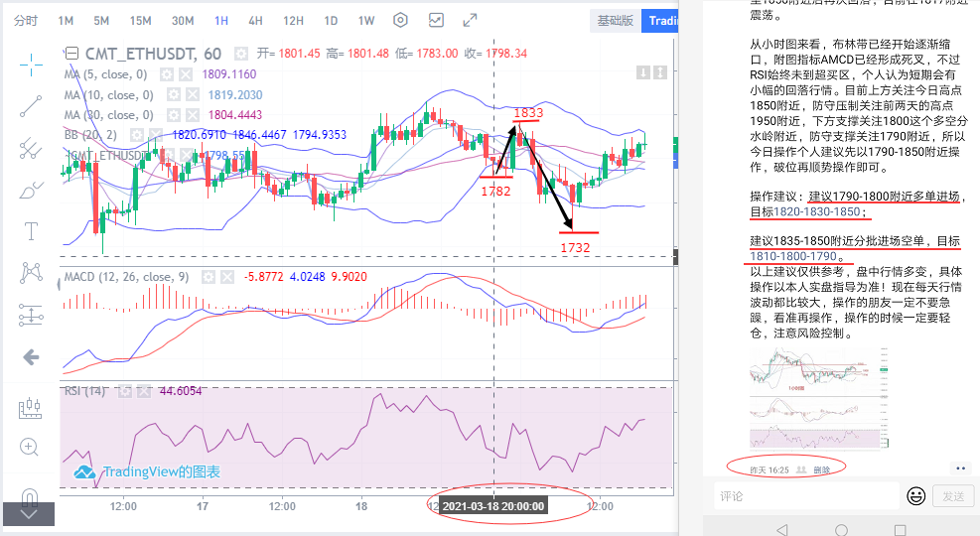The height and width of the screenshot is (536, 980).
Task: Open hexagon chart settings icon
Action: (x=400, y=20)
